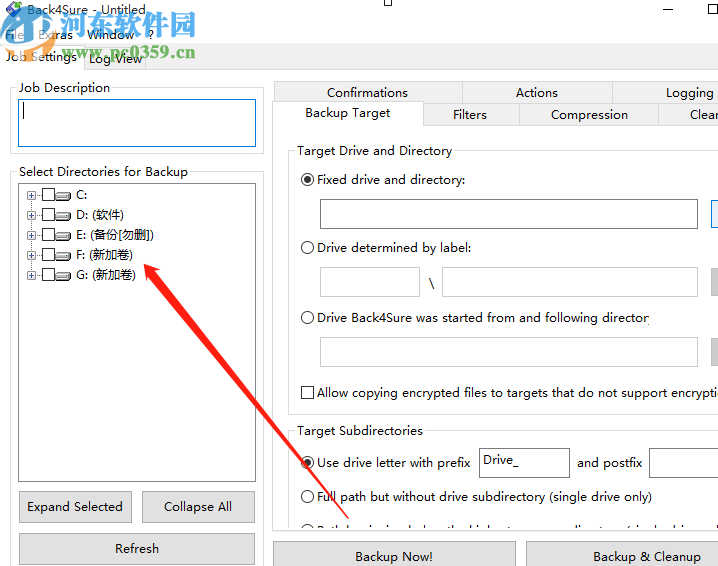The height and width of the screenshot is (566, 718).
Task: Expand the D: (软件) tree node
Action: 31,215
